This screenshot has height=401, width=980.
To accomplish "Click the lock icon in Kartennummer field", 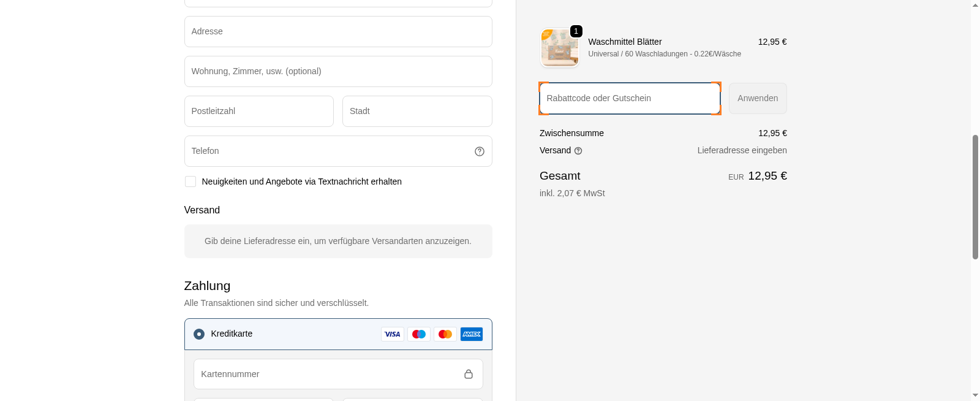I will (x=469, y=374).
